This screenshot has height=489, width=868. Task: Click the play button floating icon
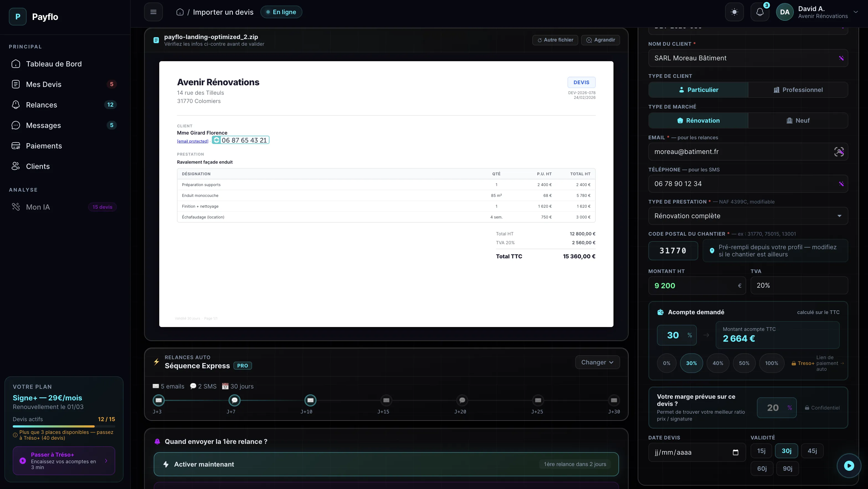pyautogui.click(x=849, y=466)
